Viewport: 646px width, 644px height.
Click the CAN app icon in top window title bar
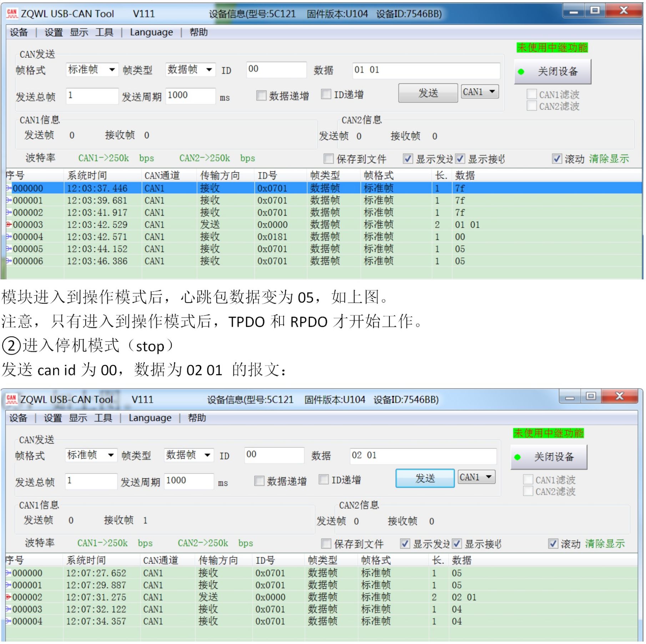[12, 14]
